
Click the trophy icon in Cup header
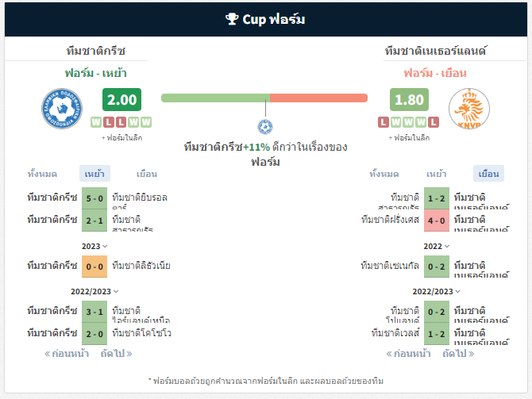[x=232, y=19]
